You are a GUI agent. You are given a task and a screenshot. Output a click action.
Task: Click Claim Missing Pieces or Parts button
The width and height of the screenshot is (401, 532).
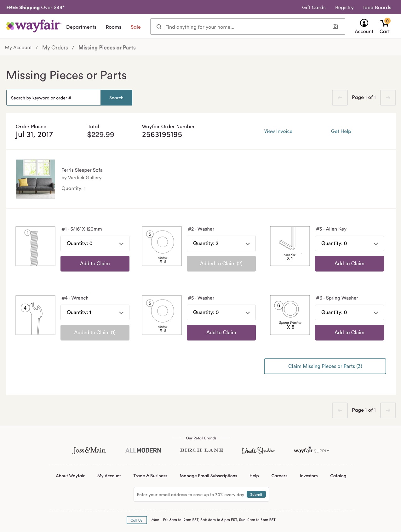tap(325, 366)
